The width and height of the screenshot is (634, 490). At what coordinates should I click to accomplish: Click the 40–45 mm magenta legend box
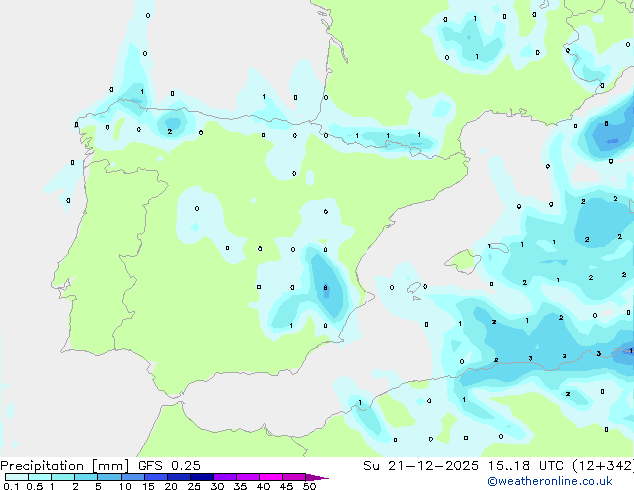click(271, 477)
